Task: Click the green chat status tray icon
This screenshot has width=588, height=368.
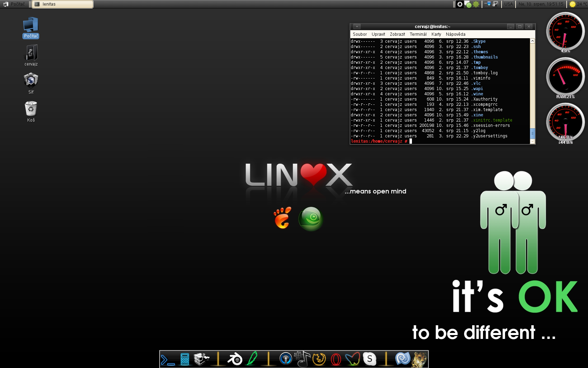Action: (x=468, y=4)
